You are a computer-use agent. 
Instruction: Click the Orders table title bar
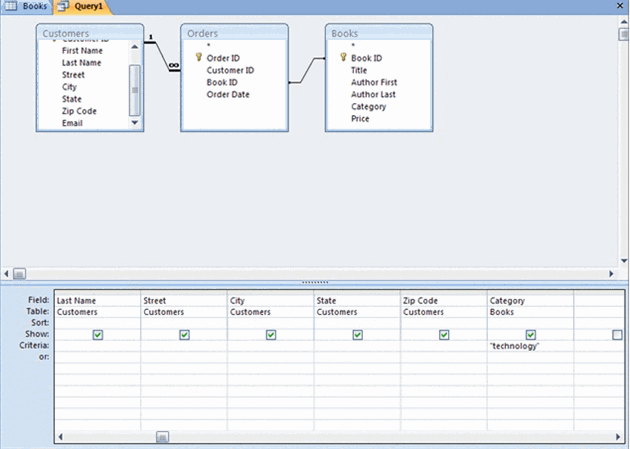tap(234, 33)
